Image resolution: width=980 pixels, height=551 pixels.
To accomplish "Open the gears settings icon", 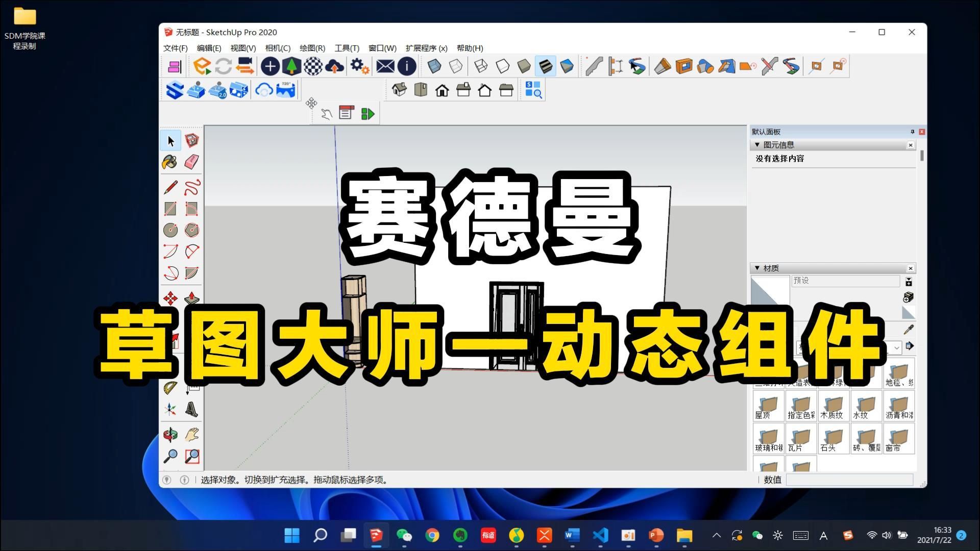I will 360,66.
